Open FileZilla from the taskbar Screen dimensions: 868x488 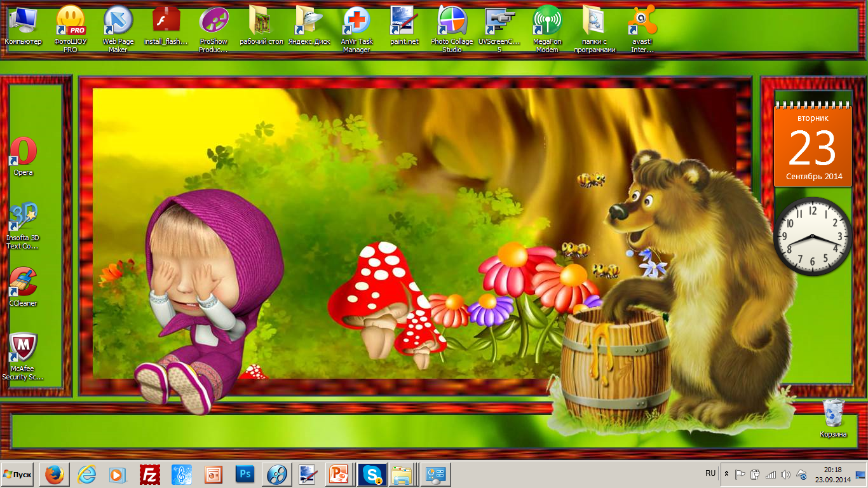[150, 475]
